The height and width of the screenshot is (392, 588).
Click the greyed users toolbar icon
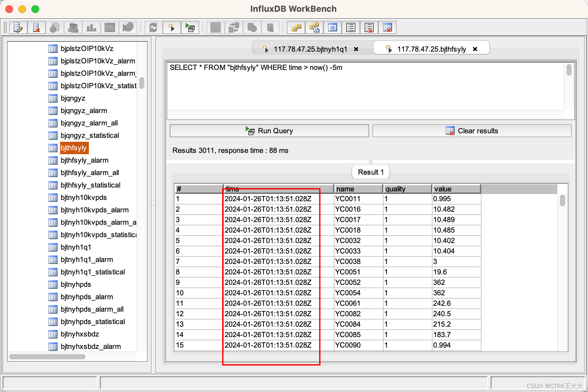pos(73,27)
